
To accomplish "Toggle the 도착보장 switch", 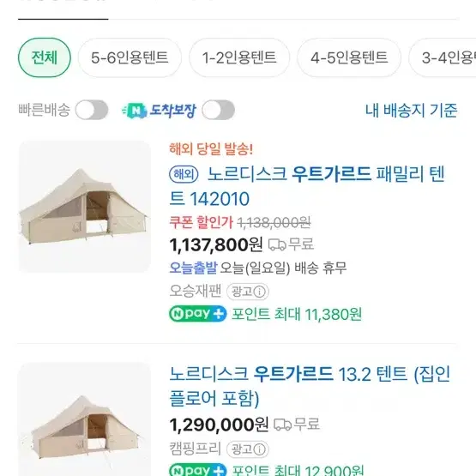I will pos(218,110).
